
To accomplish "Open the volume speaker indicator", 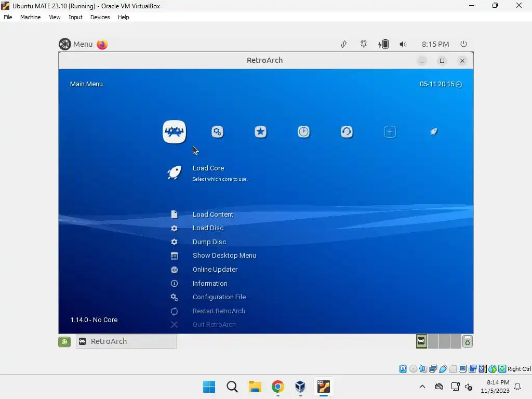I will [403, 44].
